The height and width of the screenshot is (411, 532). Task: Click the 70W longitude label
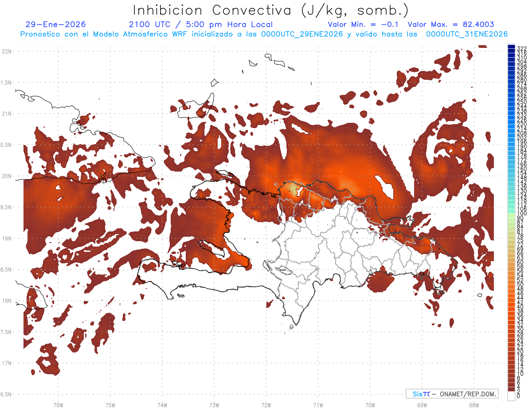click(370, 405)
